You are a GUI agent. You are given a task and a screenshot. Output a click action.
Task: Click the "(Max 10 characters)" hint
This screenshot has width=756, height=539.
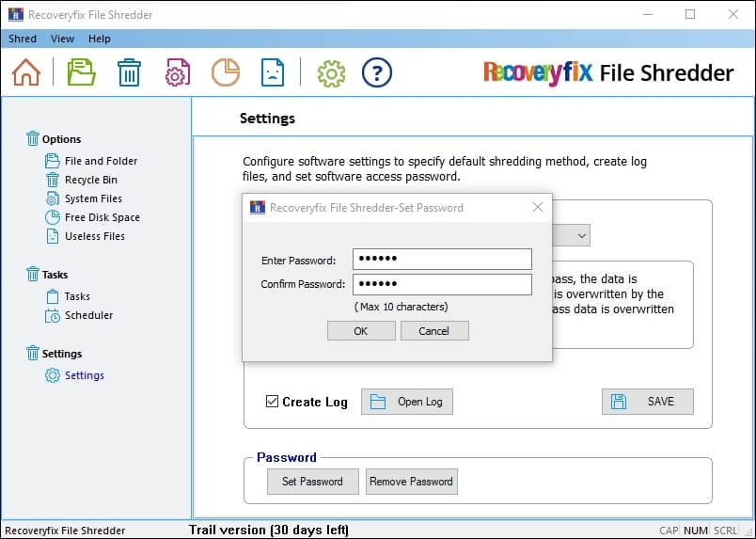(402, 307)
